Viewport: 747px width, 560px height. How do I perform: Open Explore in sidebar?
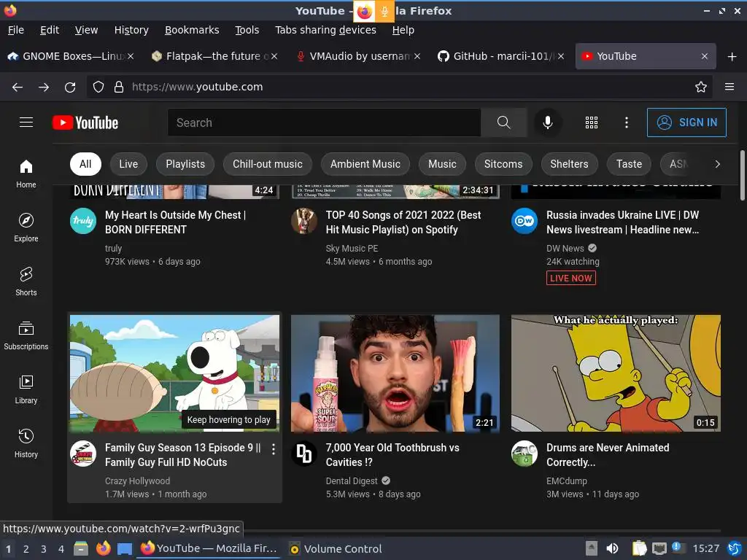tap(26, 228)
